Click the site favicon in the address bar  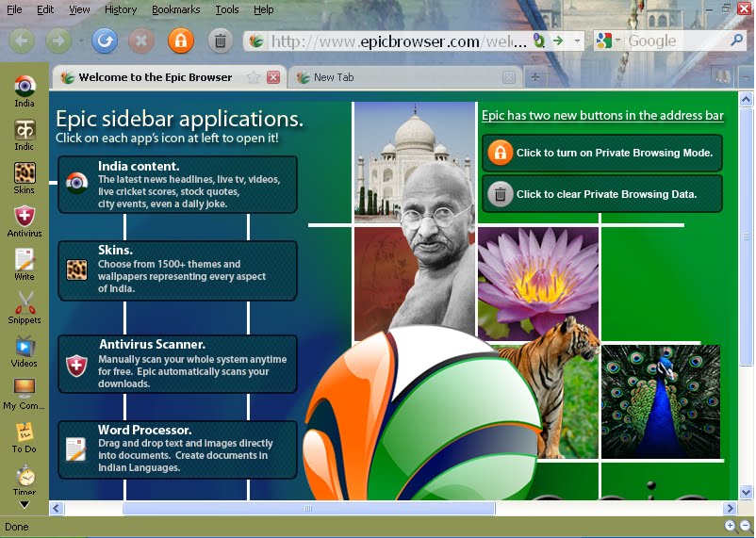pyautogui.click(x=256, y=41)
